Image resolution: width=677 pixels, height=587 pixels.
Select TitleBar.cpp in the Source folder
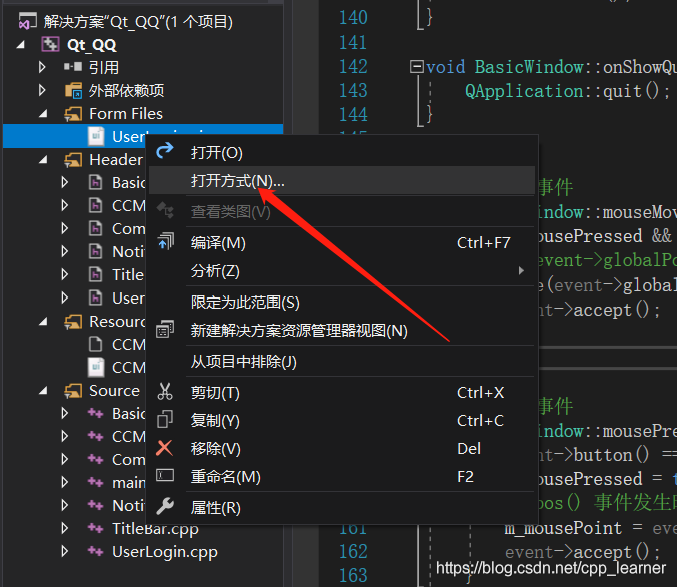click(x=155, y=528)
